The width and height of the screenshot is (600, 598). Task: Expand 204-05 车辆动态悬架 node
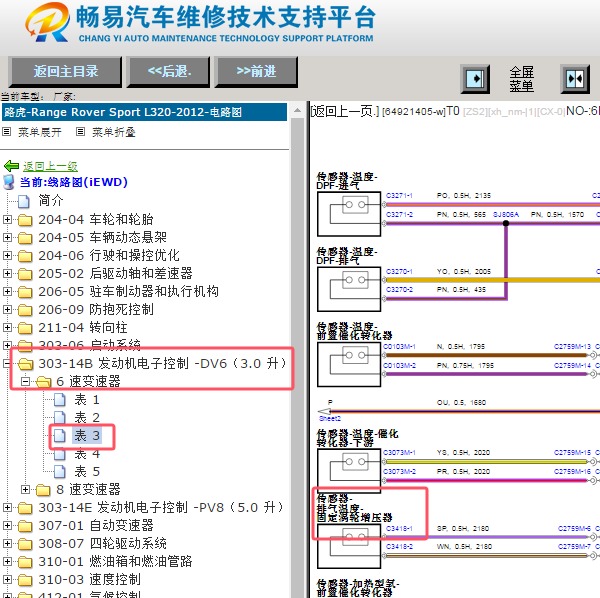(x=7, y=237)
